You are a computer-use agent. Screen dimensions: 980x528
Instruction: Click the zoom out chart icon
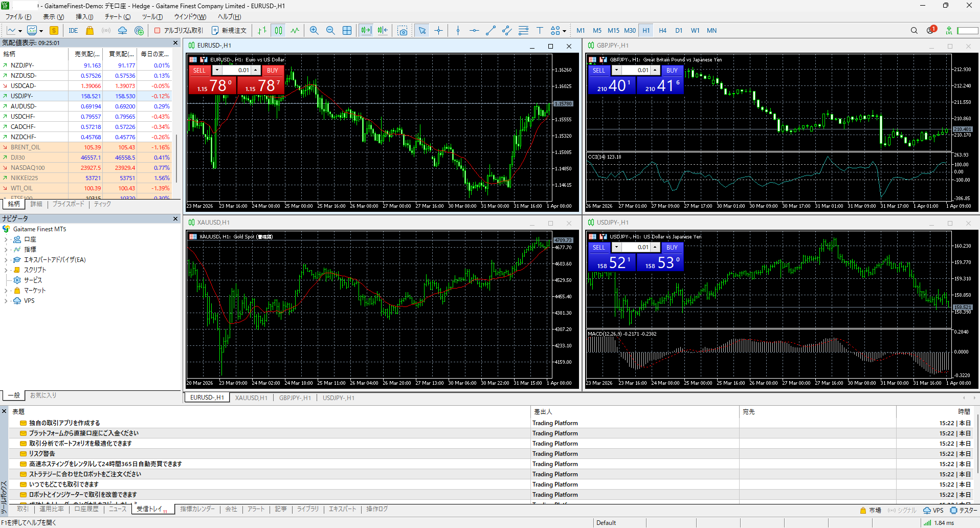tap(330, 31)
